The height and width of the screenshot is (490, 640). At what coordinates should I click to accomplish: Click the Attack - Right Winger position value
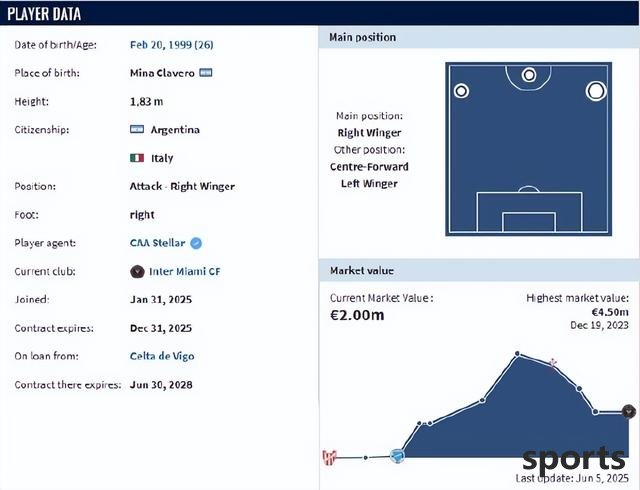pyautogui.click(x=182, y=187)
